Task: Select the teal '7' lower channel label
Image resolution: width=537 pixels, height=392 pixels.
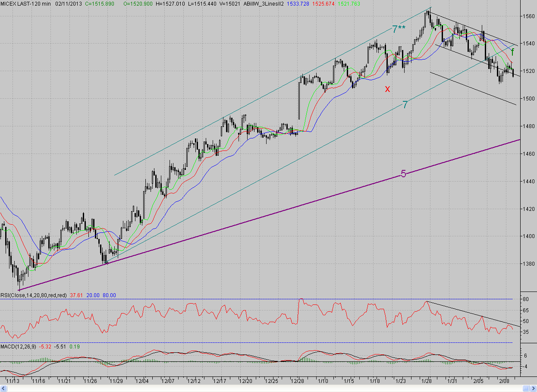Action: [405, 104]
